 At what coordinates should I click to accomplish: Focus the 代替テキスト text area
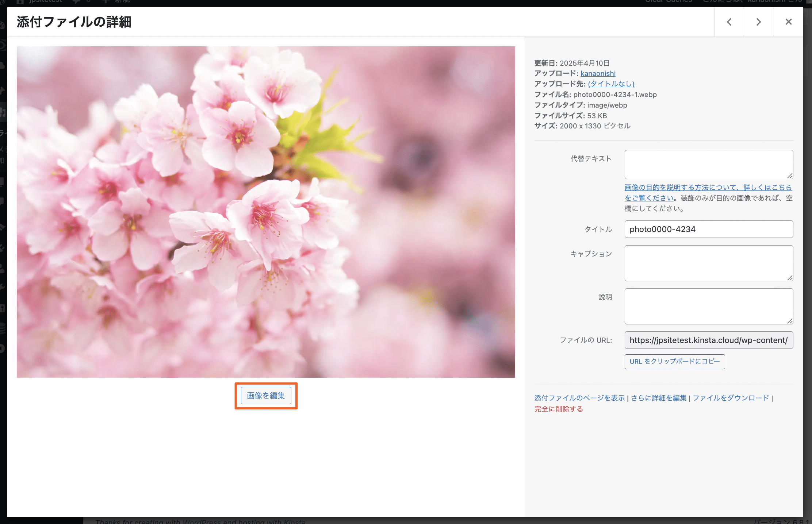point(708,164)
